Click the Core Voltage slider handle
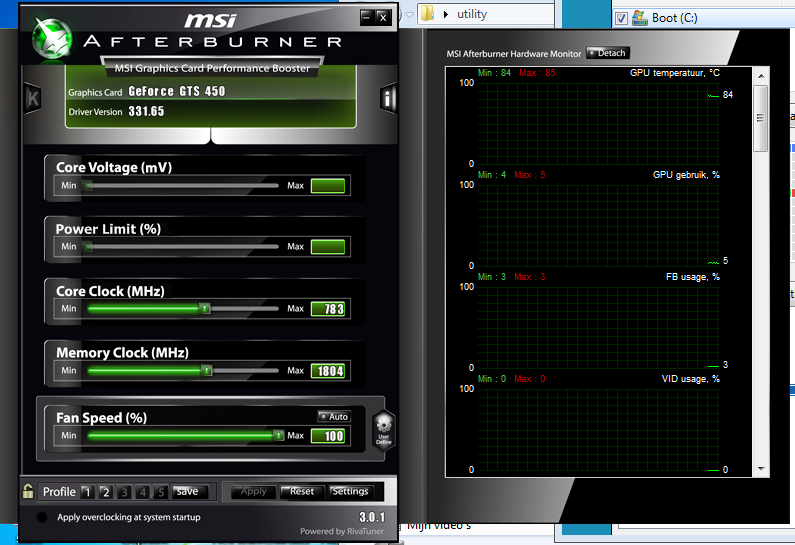The width and height of the screenshot is (795, 545). click(x=88, y=186)
